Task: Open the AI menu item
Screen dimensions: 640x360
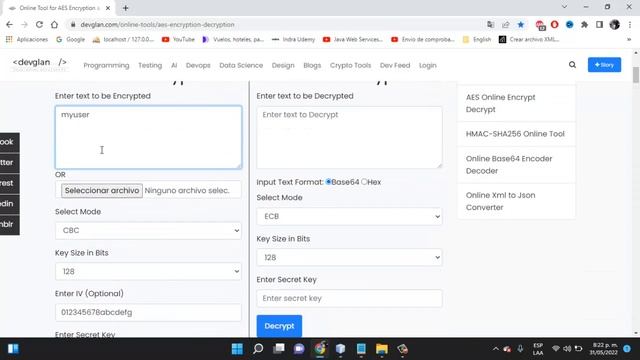Action: pos(174,65)
